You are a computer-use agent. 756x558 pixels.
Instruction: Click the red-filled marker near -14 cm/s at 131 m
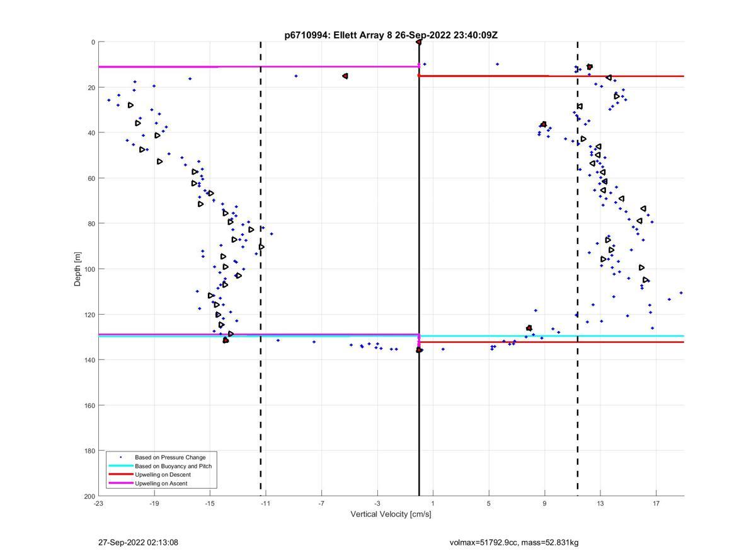tap(226, 340)
